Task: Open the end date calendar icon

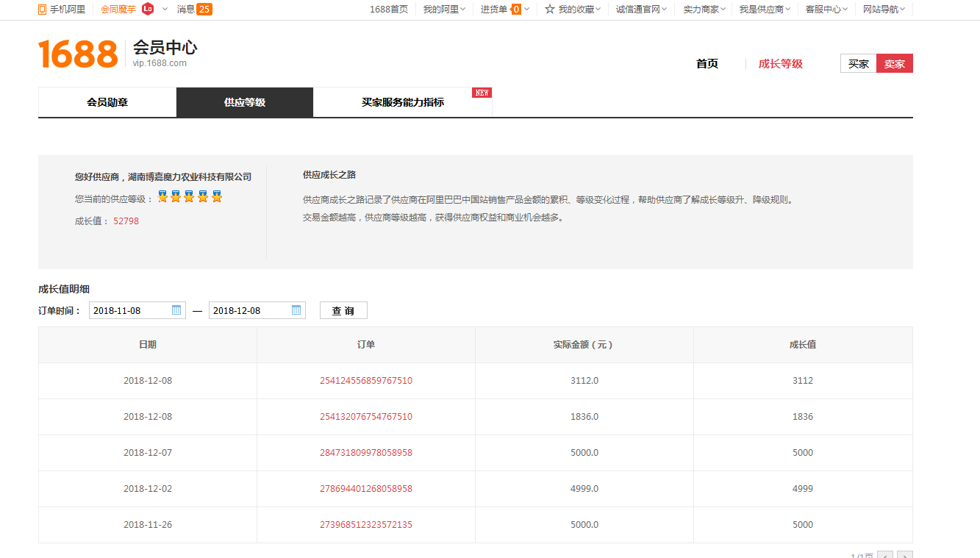Action: (x=296, y=310)
